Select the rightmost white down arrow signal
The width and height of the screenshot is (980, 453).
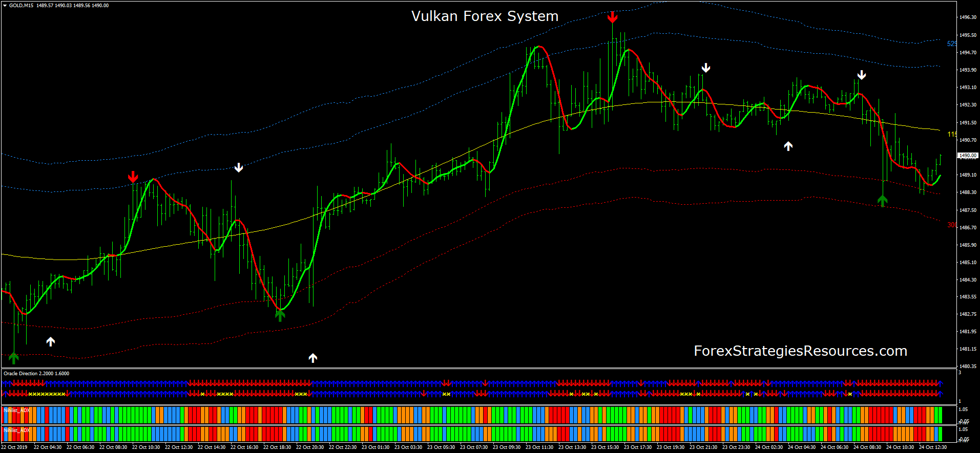click(862, 75)
